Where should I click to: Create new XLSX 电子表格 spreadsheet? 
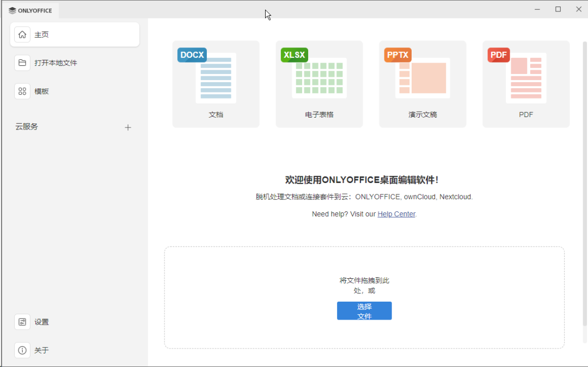[x=319, y=84]
